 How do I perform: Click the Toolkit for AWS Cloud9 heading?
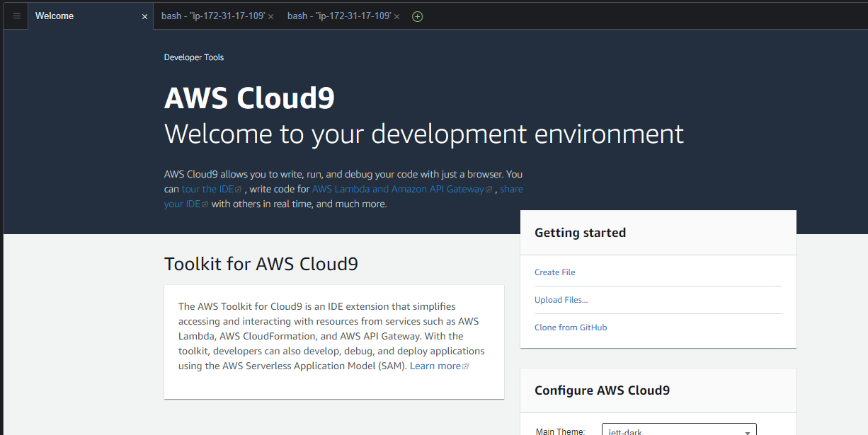[x=261, y=265]
